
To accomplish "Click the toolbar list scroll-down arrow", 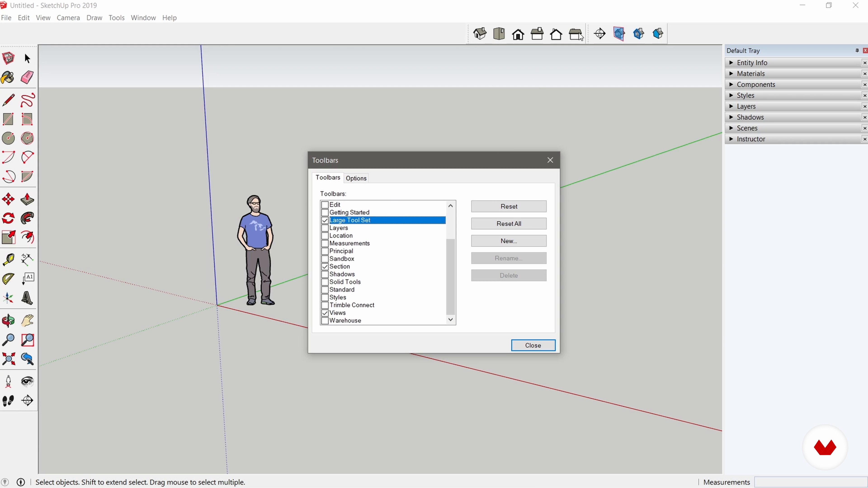I will click(x=451, y=320).
